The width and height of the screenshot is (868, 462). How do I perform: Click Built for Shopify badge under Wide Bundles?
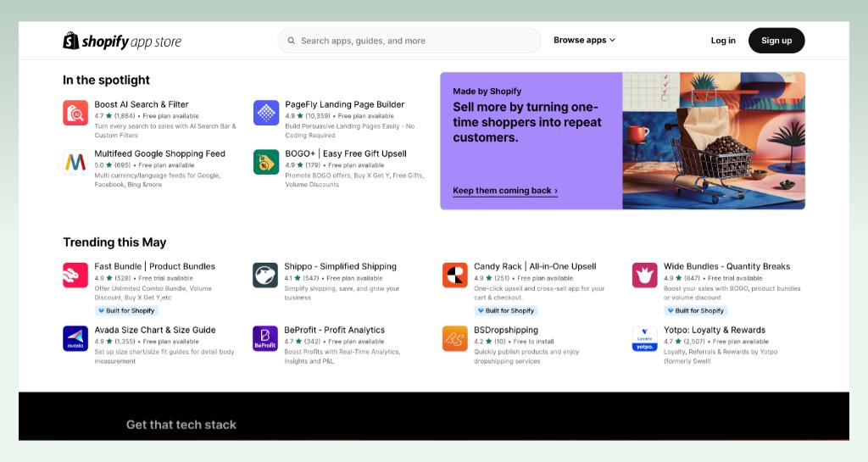coord(697,311)
